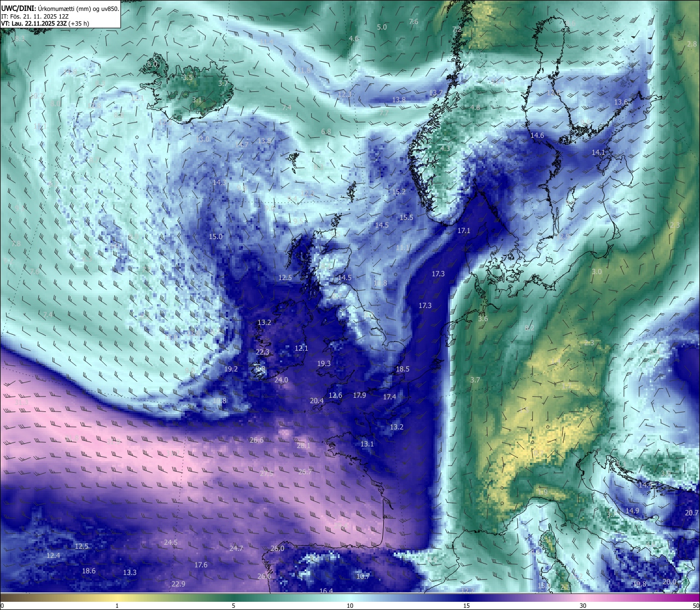
Task: Click the 3.5 value over Iceland
Action: click(x=188, y=78)
